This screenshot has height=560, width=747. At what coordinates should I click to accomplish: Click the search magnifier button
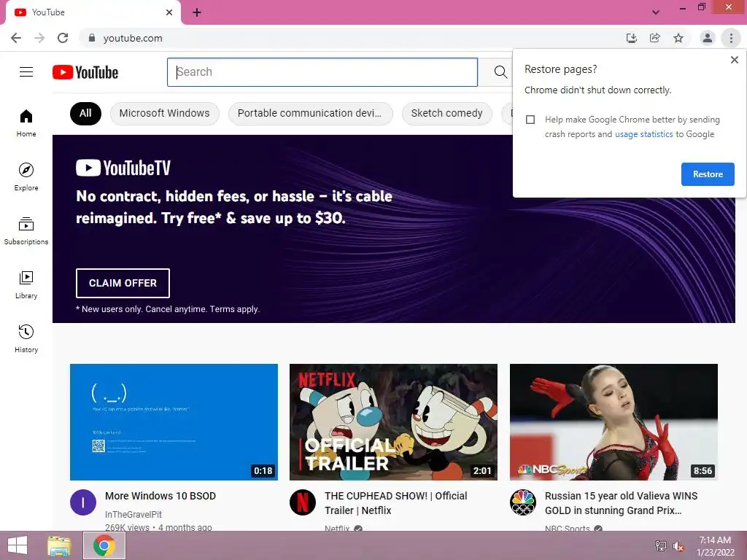tap(500, 72)
